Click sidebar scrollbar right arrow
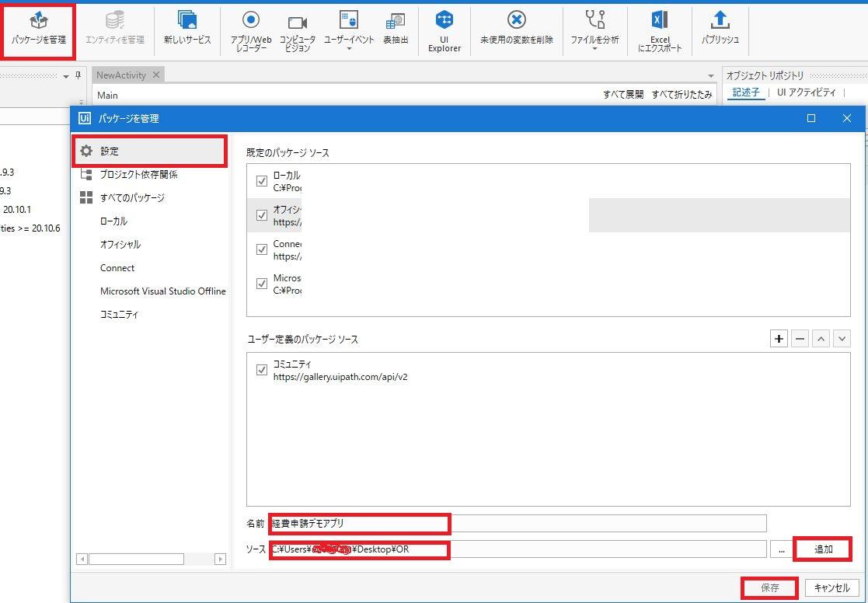This screenshot has width=868, height=603. pyautogui.click(x=220, y=559)
